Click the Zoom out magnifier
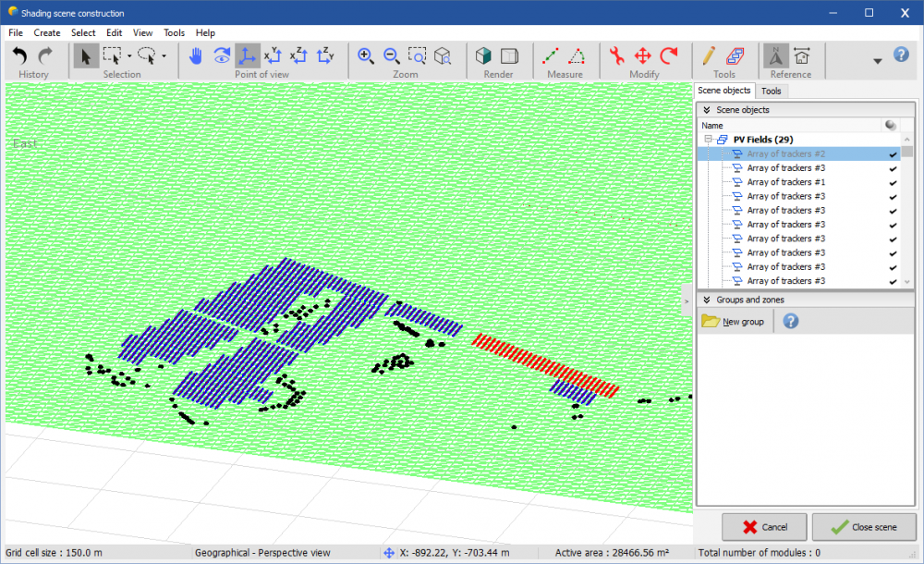This screenshot has width=924, height=564. (x=391, y=56)
